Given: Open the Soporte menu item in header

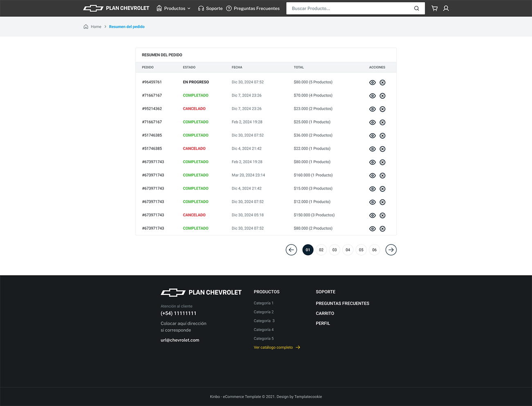Looking at the screenshot, I should [x=210, y=8].
